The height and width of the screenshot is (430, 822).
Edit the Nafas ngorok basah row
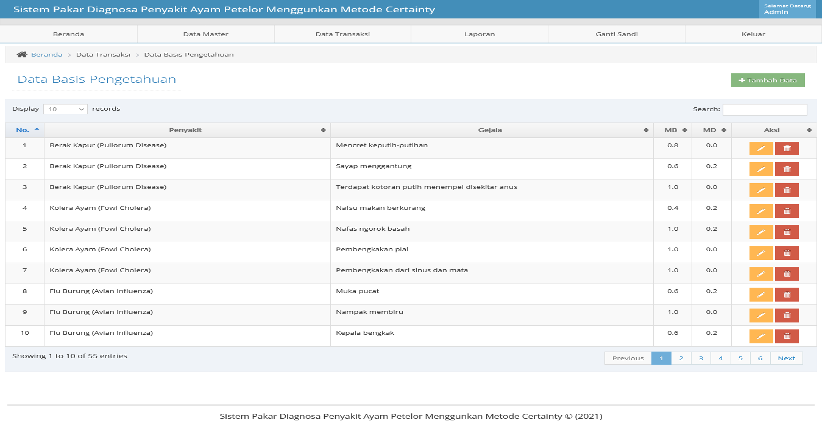(761, 232)
